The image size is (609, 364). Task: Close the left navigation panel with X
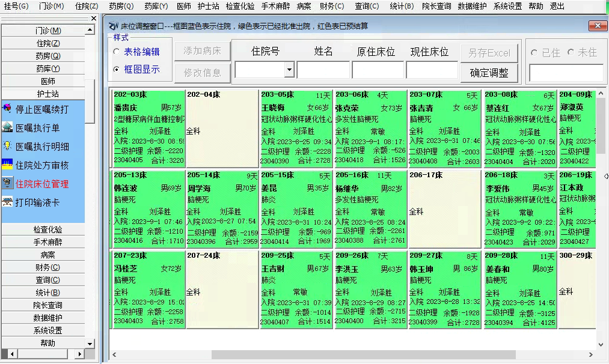(x=93, y=19)
